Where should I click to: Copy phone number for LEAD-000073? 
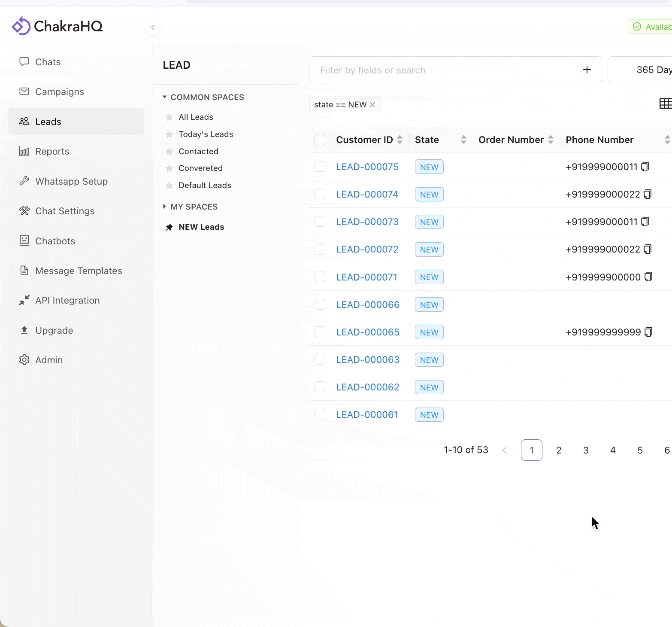coord(645,222)
